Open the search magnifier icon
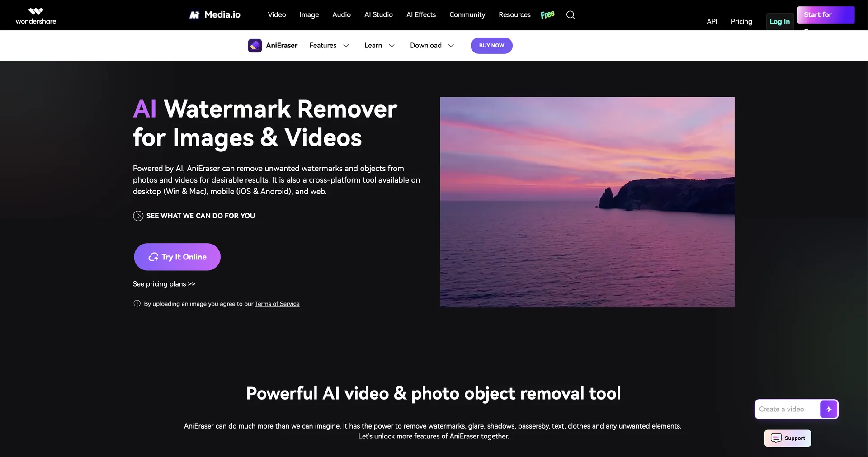 [571, 15]
